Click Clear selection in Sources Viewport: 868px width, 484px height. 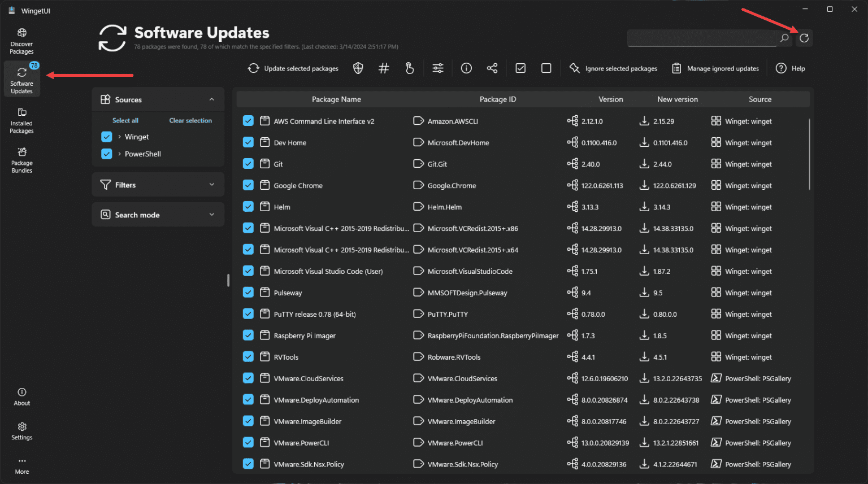(x=190, y=120)
